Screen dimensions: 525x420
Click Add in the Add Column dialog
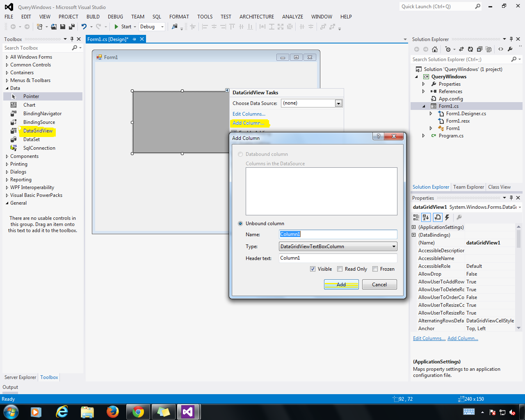tap(341, 284)
